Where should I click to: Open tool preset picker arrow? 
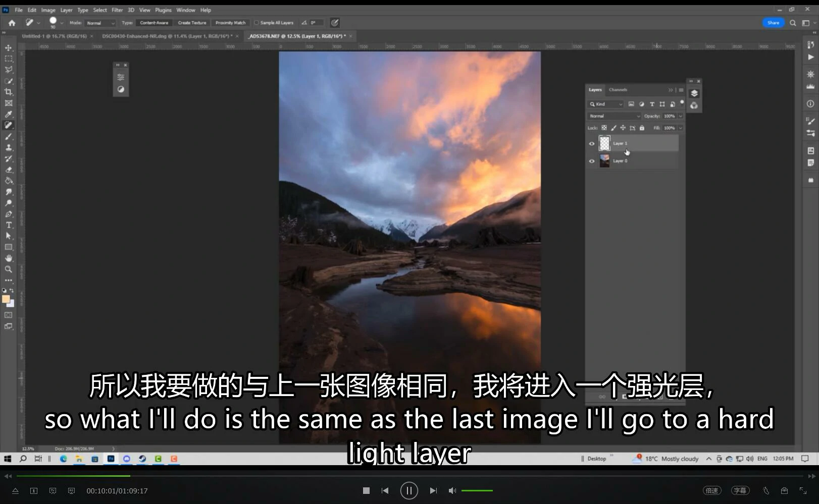pyautogui.click(x=38, y=23)
